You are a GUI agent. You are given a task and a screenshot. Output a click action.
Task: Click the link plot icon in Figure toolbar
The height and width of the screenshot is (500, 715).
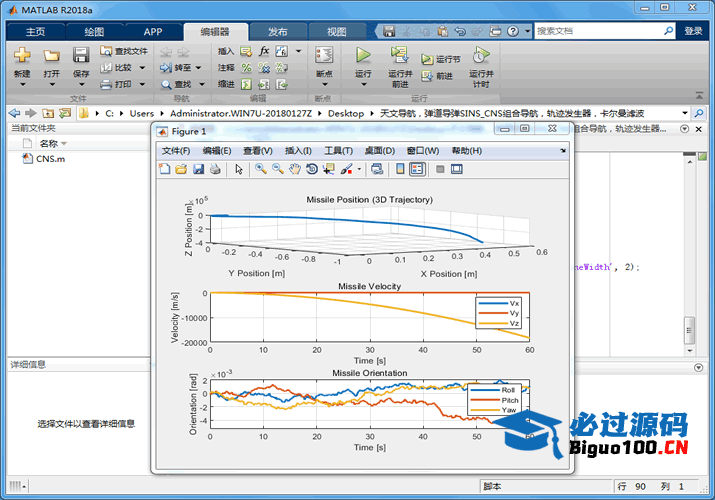click(377, 169)
